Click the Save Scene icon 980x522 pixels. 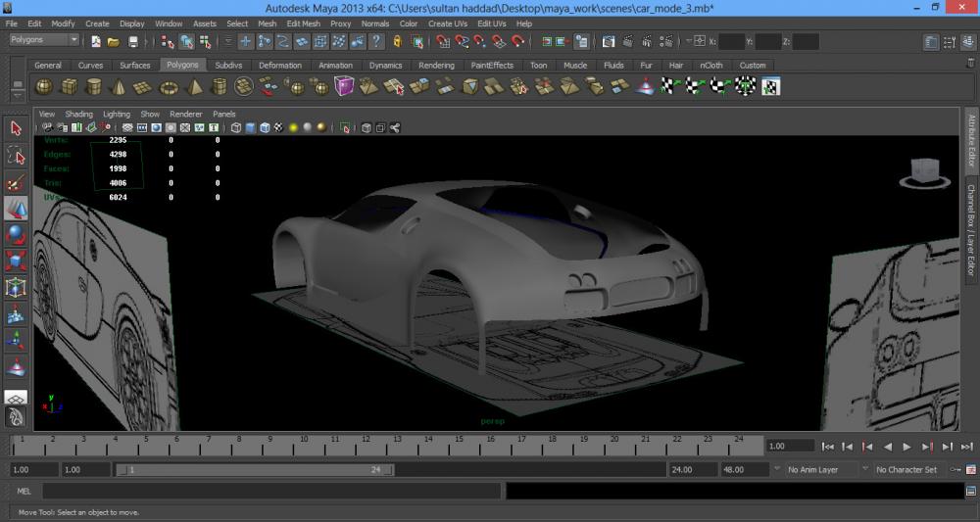[133, 42]
